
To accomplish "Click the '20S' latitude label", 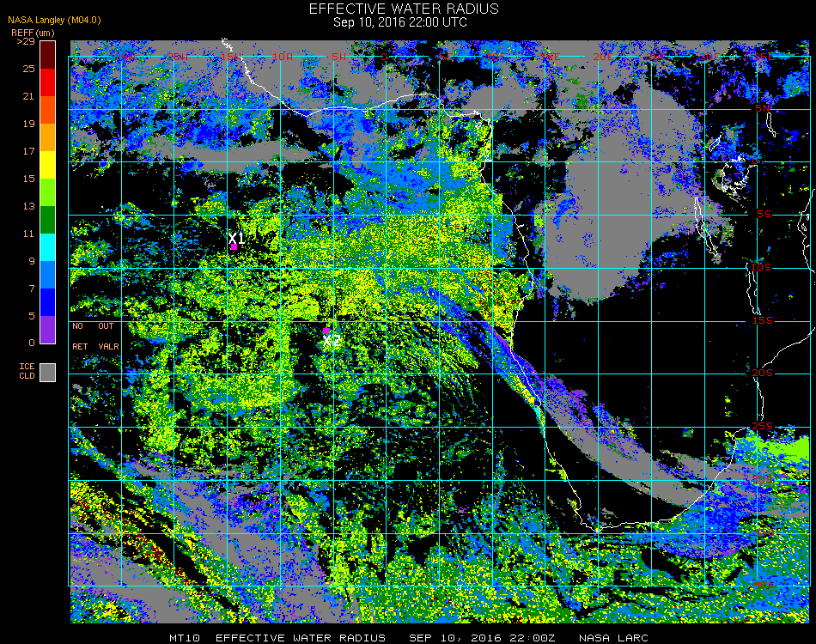I will coord(763,373).
